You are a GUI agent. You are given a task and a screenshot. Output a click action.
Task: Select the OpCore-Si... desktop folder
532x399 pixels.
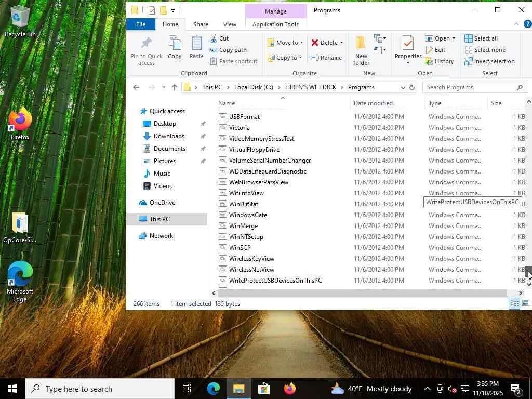20,228
